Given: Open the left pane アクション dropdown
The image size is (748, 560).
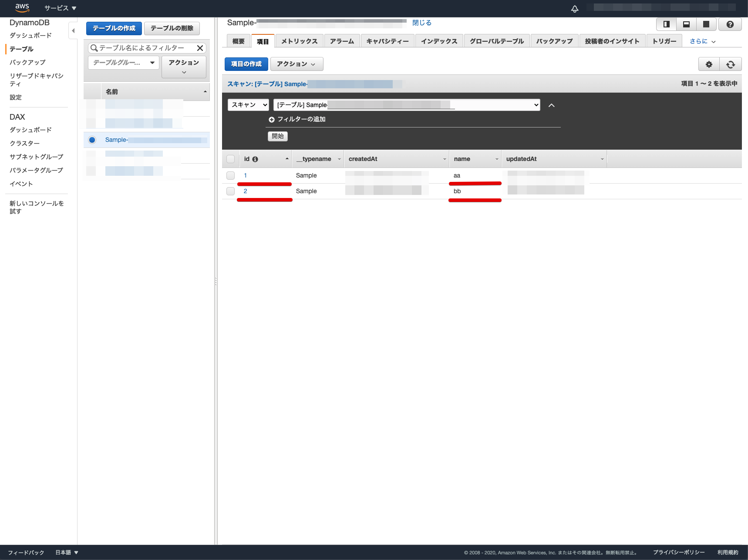Looking at the screenshot, I should click(x=184, y=67).
